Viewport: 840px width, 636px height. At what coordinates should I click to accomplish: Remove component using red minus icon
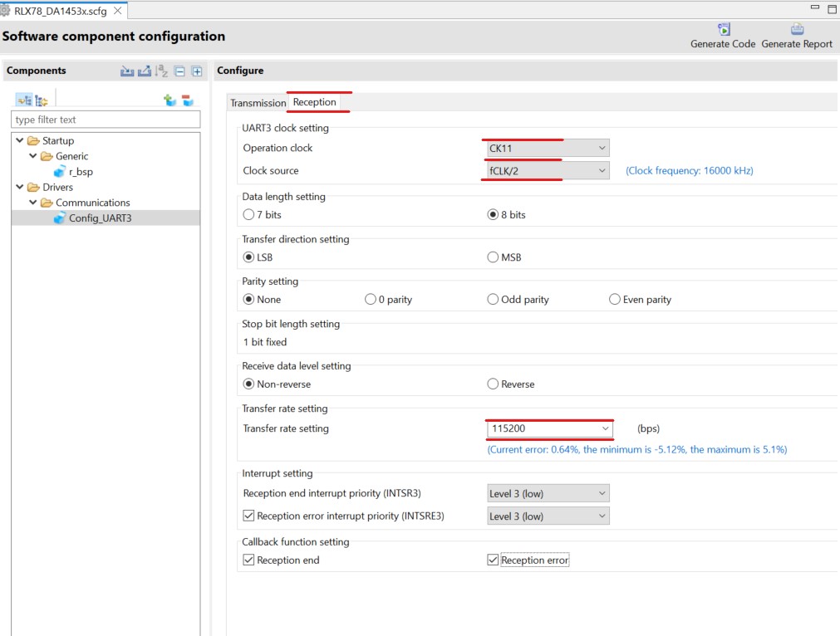(188, 100)
